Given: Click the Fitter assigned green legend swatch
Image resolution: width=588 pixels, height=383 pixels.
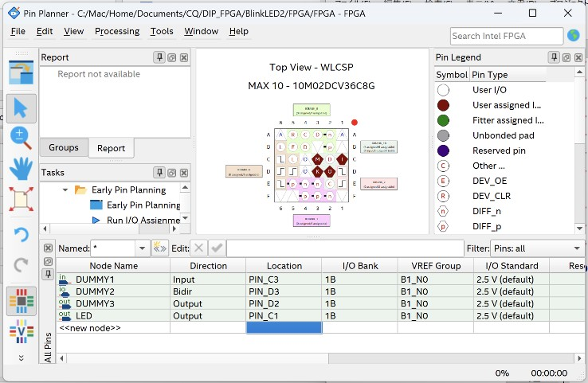Looking at the screenshot, I should point(443,120).
